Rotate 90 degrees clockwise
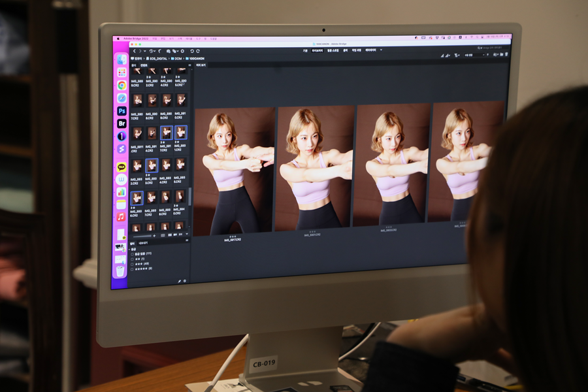The image size is (588, 392). click(198, 52)
